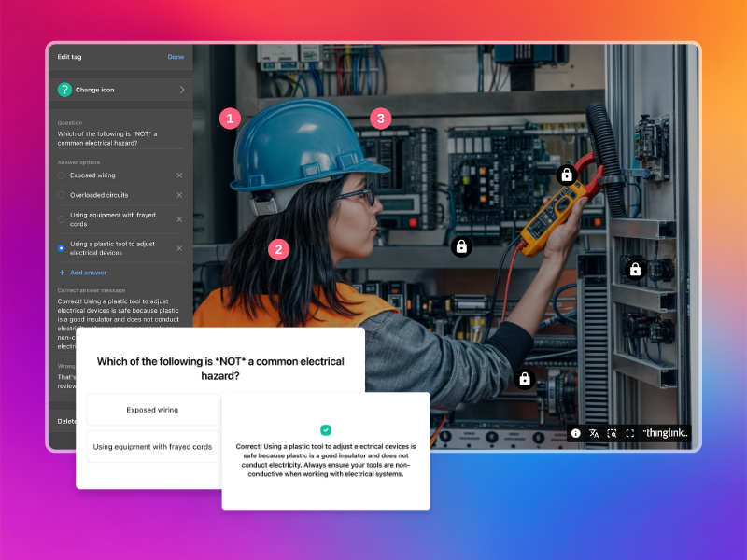Edit the Question text field

coord(120,138)
